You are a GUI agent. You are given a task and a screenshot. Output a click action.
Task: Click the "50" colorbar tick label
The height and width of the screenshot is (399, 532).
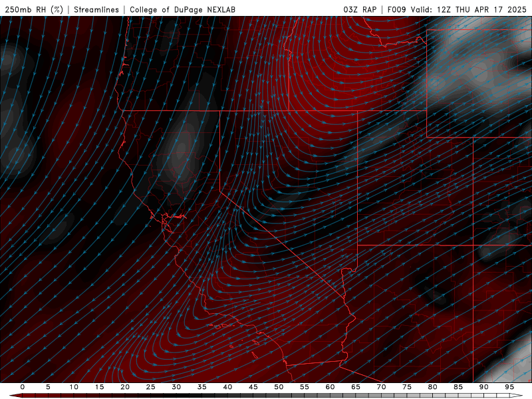tap(279, 387)
